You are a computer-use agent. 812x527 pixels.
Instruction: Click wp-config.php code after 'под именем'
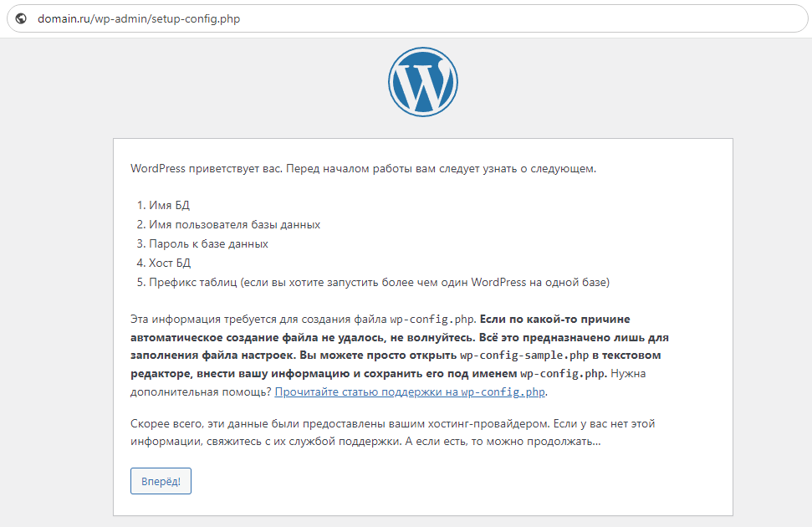pos(563,374)
